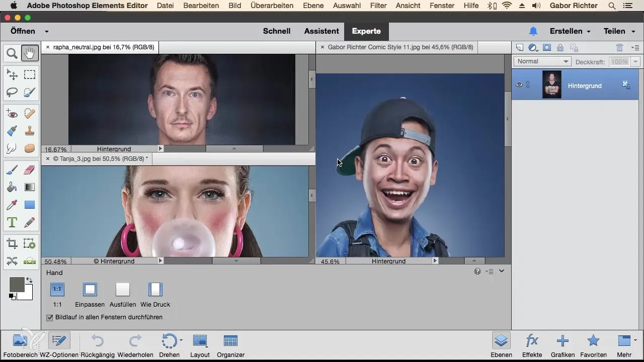Open the Normal blend mode dropdown

point(542,61)
